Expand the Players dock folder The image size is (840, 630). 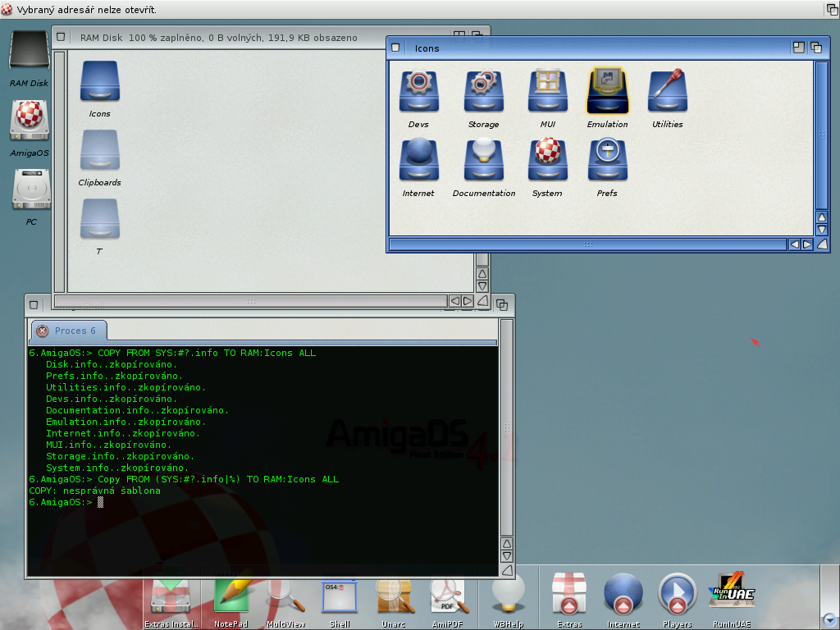[677, 596]
